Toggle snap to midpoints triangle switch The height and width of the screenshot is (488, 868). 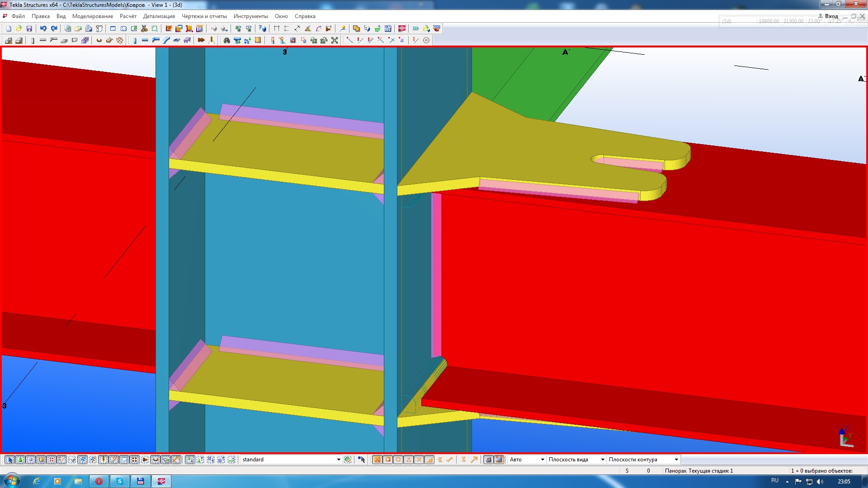(408, 460)
